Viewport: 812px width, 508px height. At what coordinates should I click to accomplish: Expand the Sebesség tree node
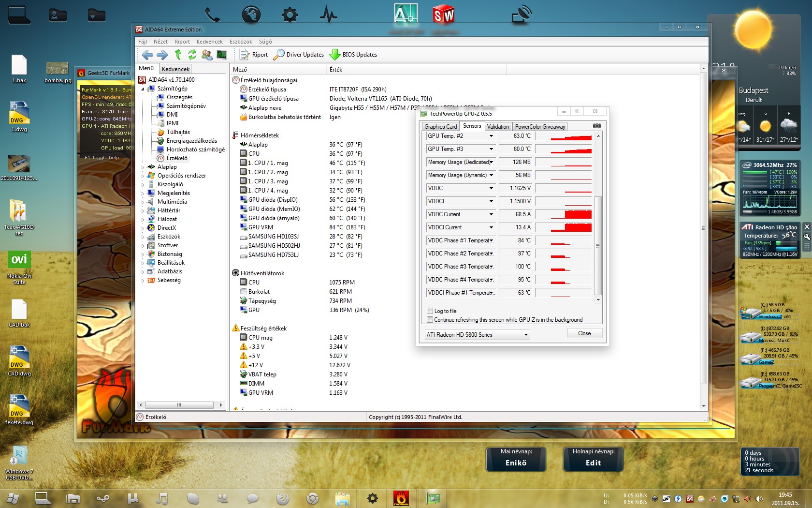143,281
